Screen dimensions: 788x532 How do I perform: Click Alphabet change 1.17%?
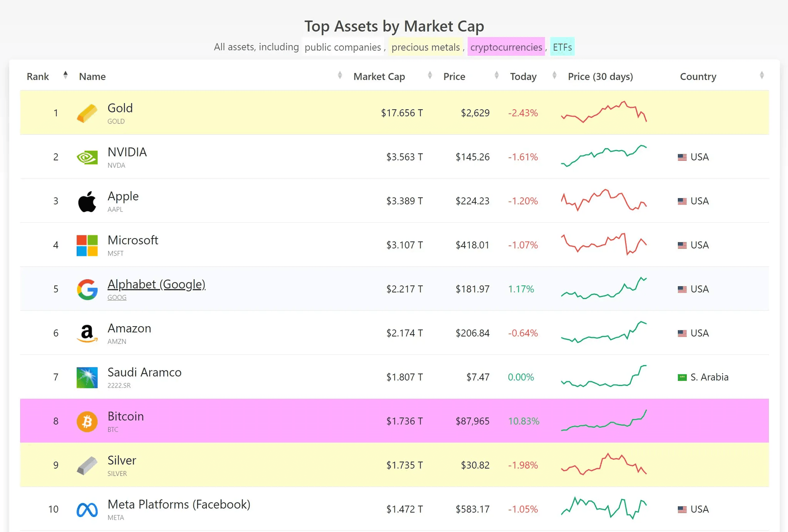point(521,289)
